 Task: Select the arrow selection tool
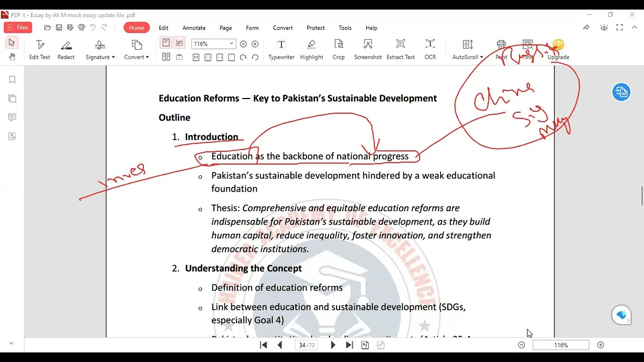click(12, 43)
